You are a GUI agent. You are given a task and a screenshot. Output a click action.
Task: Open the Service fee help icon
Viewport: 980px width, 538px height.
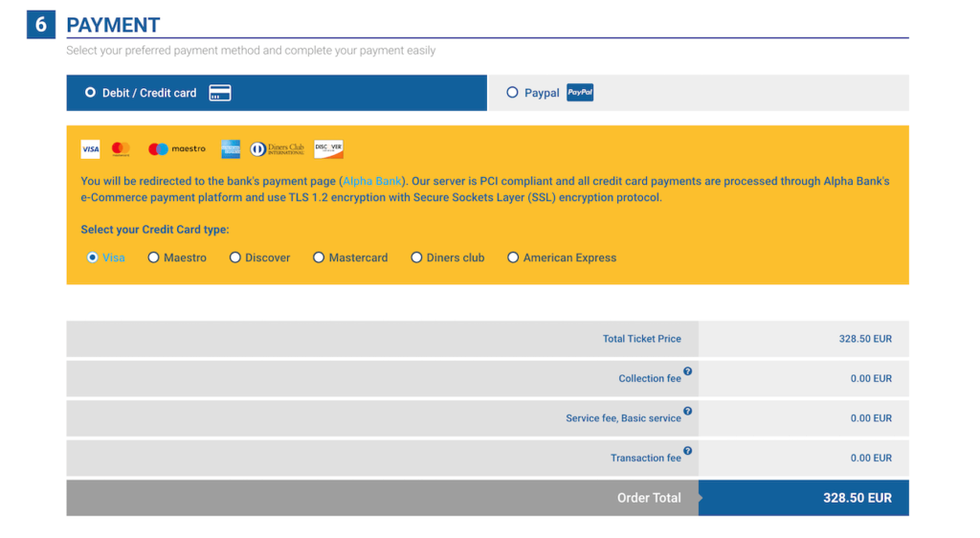coord(687,411)
